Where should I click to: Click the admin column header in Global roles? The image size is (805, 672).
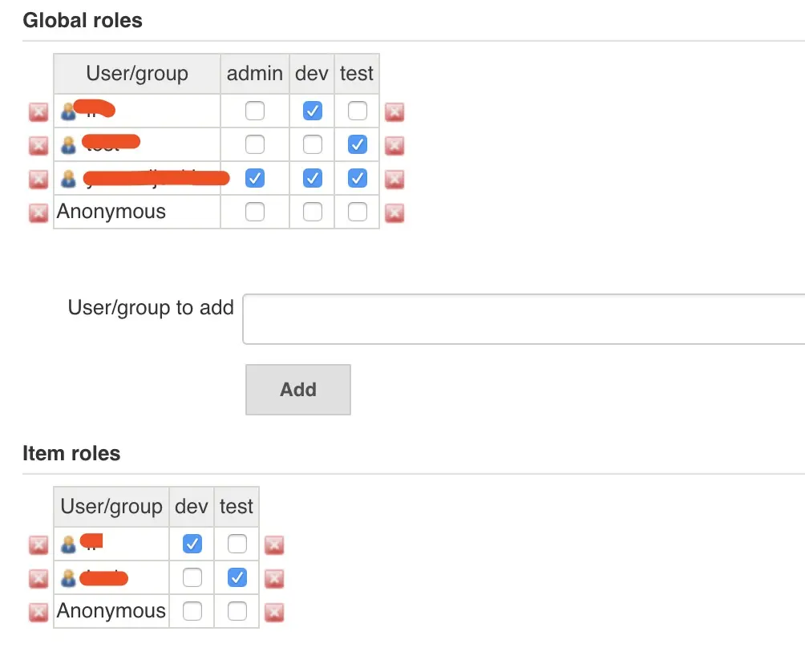pyautogui.click(x=255, y=74)
